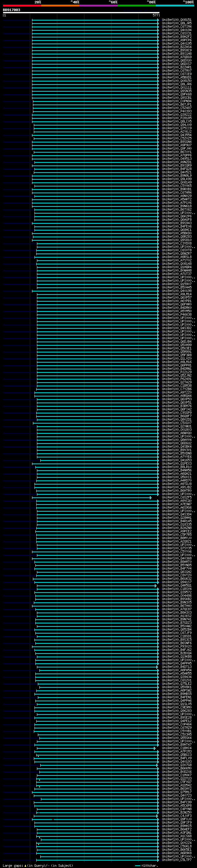Click the query end position 577
The height and width of the screenshot is (868, 197).
[x=155, y=15]
